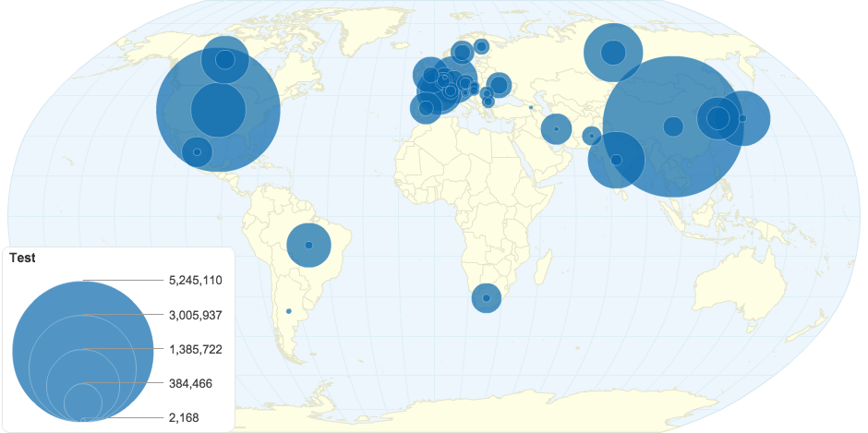
Task: Click the 5,245,110 legend label
Action: tap(196, 280)
